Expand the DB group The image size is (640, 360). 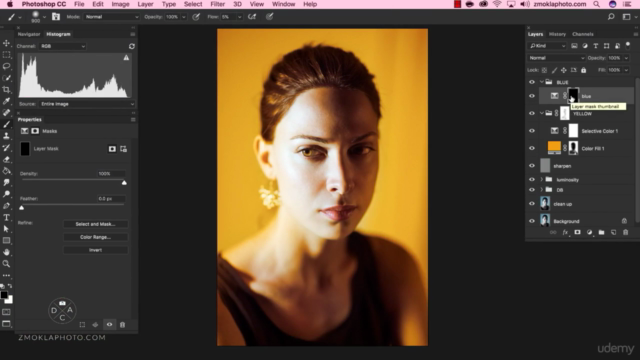[x=542, y=189]
